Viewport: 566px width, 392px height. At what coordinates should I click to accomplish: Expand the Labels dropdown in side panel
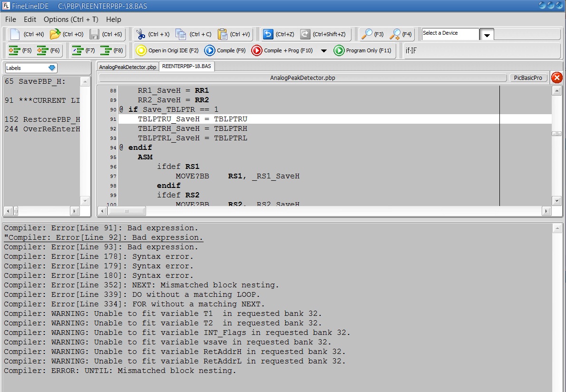click(x=52, y=68)
